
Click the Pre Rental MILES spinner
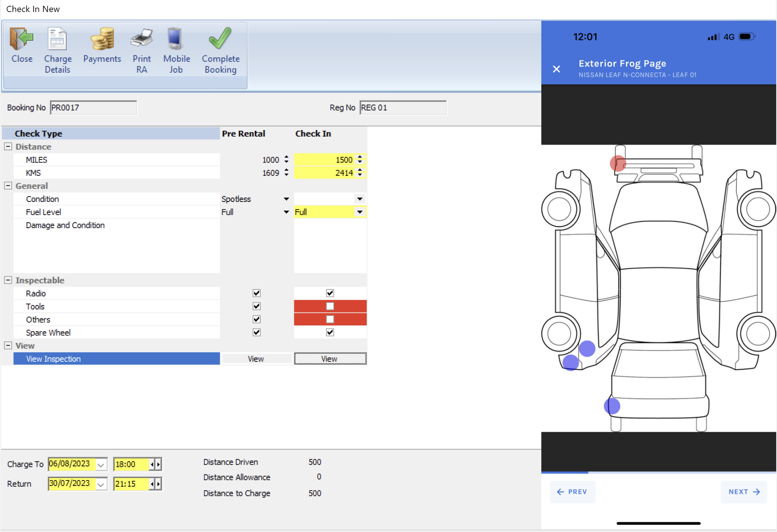286,159
